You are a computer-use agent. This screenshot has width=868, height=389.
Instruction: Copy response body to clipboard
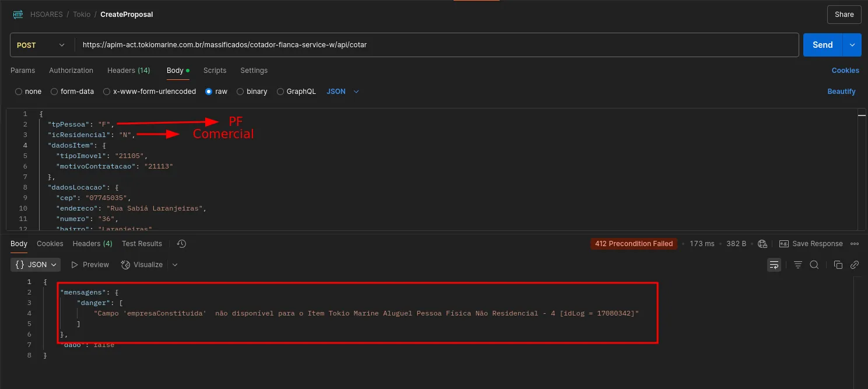[x=838, y=265]
